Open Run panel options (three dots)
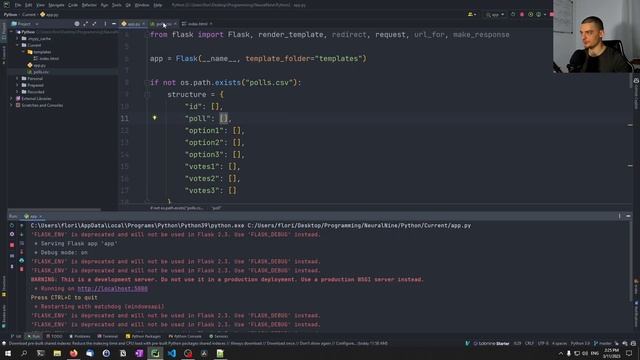 619,216
